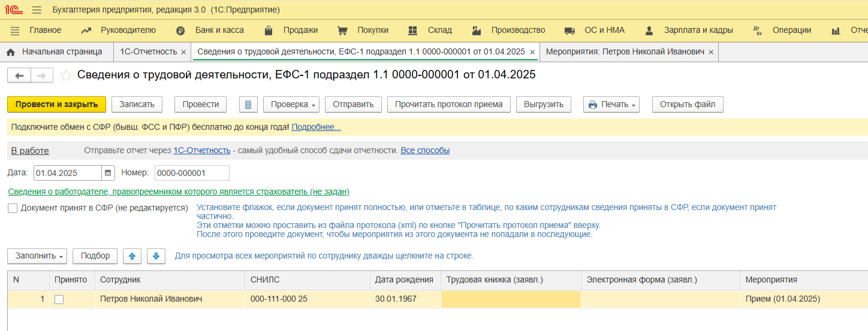The image size is (868, 331).
Task: Toggle 'Документ принят в СФР' checkbox
Action: pyautogui.click(x=13, y=208)
